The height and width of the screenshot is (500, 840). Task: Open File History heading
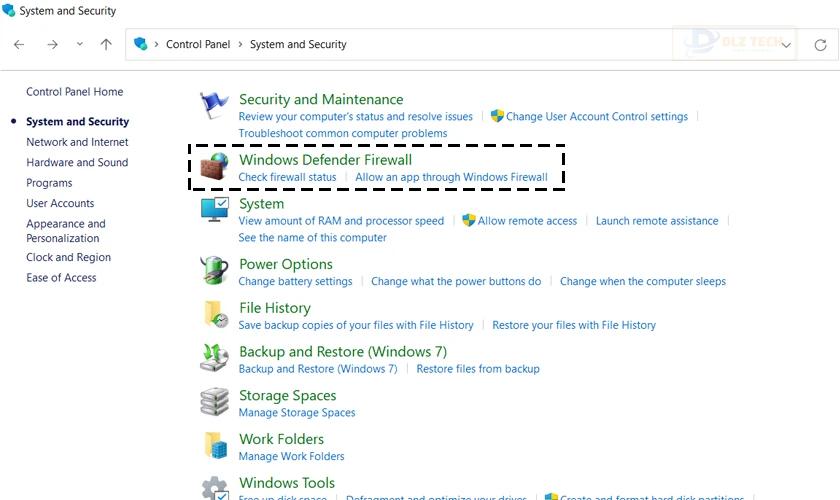pos(275,308)
